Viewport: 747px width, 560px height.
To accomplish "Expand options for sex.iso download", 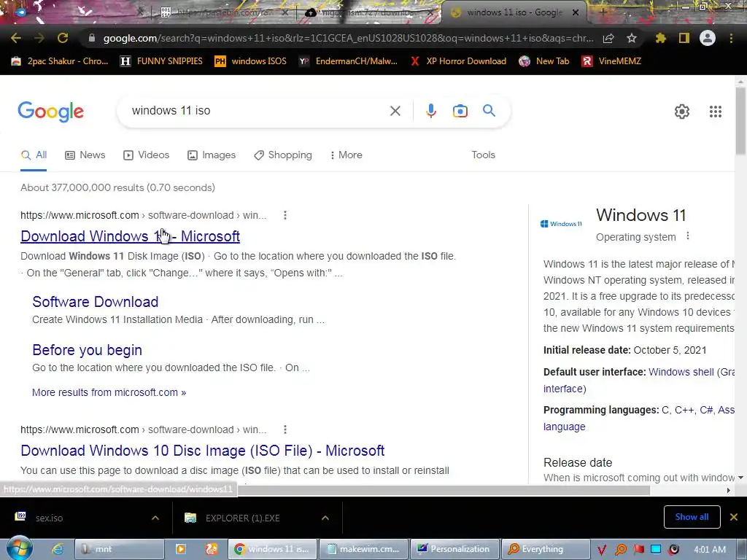I will (x=155, y=518).
